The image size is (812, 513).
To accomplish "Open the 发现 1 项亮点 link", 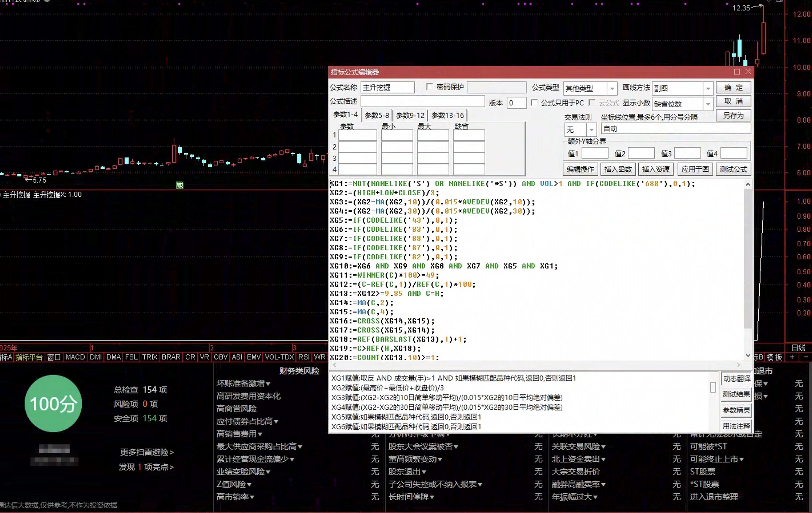I will tap(146, 467).
